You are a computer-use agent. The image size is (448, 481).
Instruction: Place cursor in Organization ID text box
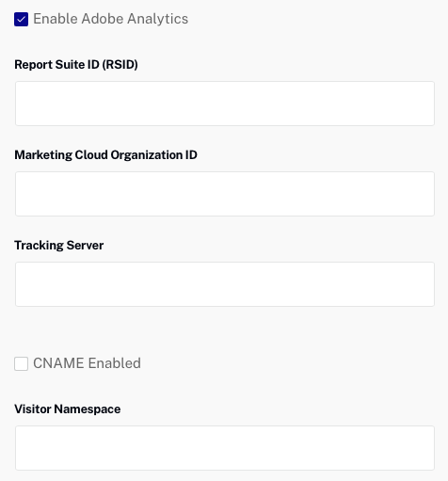[x=225, y=194]
